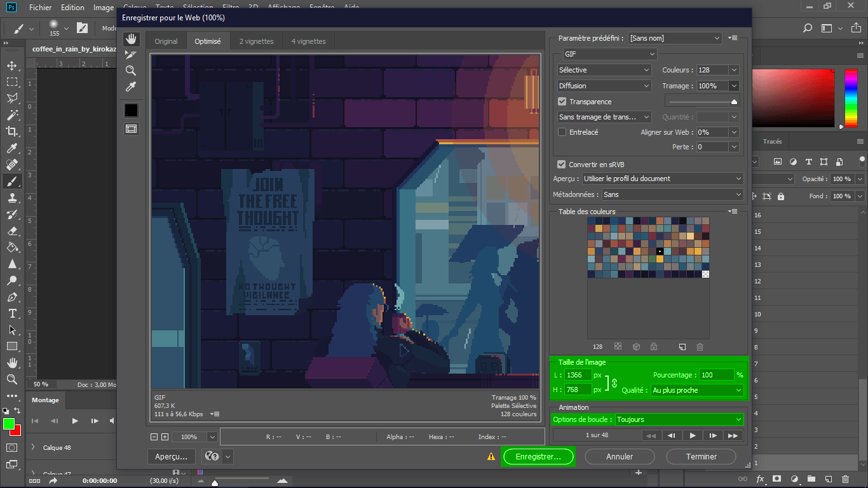Screen dimensions: 868x488
Task: Select the Slice Select tool
Action: click(x=131, y=55)
